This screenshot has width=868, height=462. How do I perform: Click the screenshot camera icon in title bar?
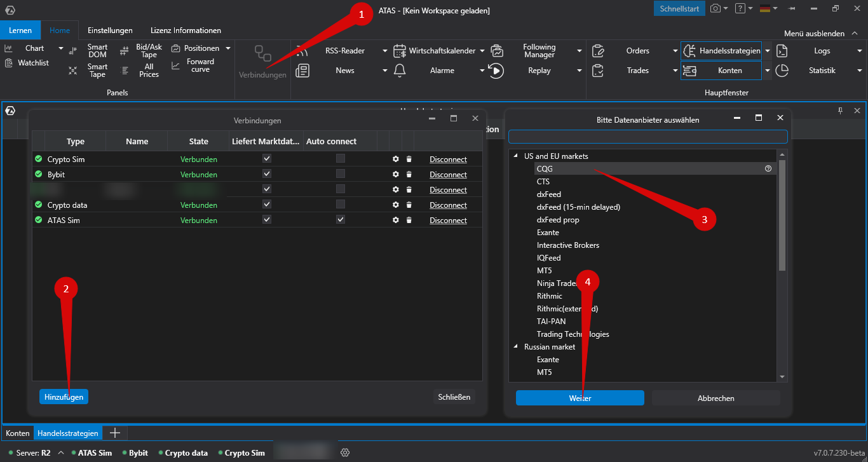pos(716,8)
